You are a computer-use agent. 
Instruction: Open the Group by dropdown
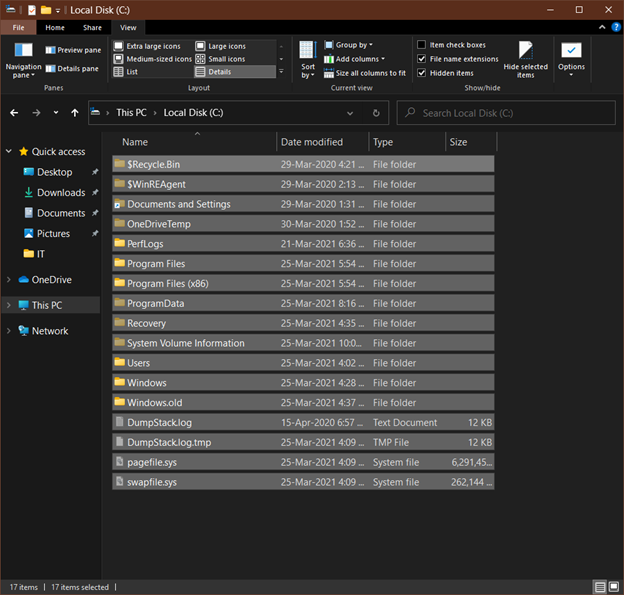point(349,45)
